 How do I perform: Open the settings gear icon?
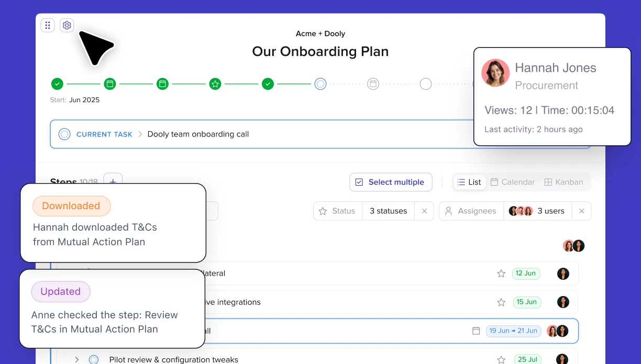click(x=67, y=25)
